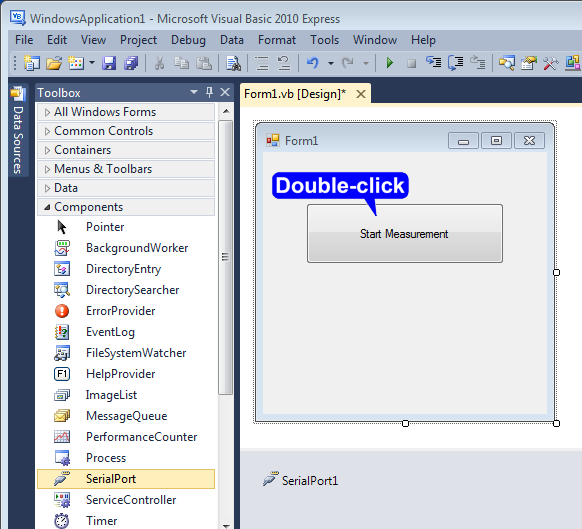
Task: Click the New Project toolbar icon
Action: click(x=32, y=63)
